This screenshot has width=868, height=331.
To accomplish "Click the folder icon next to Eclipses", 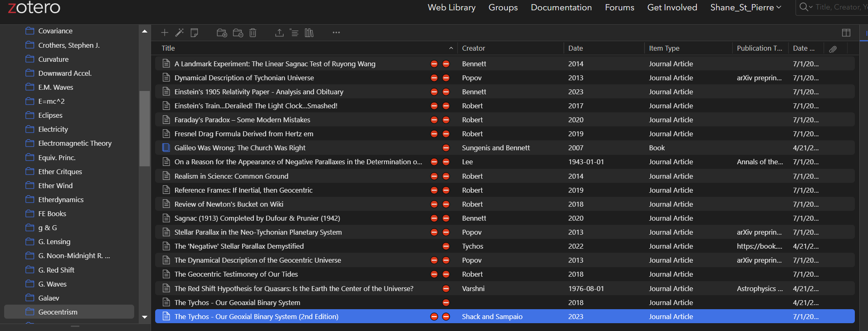I will pyautogui.click(x=30, y=115).
